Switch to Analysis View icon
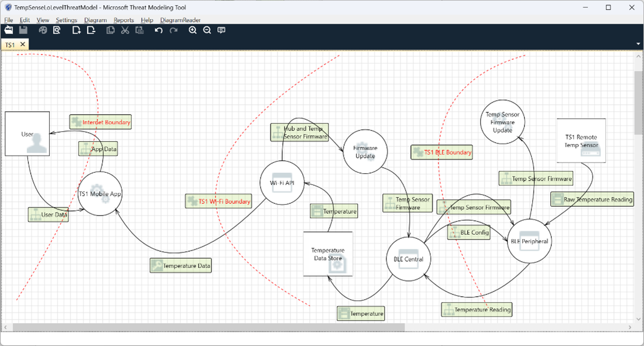The image size is (644, 346). (x=57, y=30)
